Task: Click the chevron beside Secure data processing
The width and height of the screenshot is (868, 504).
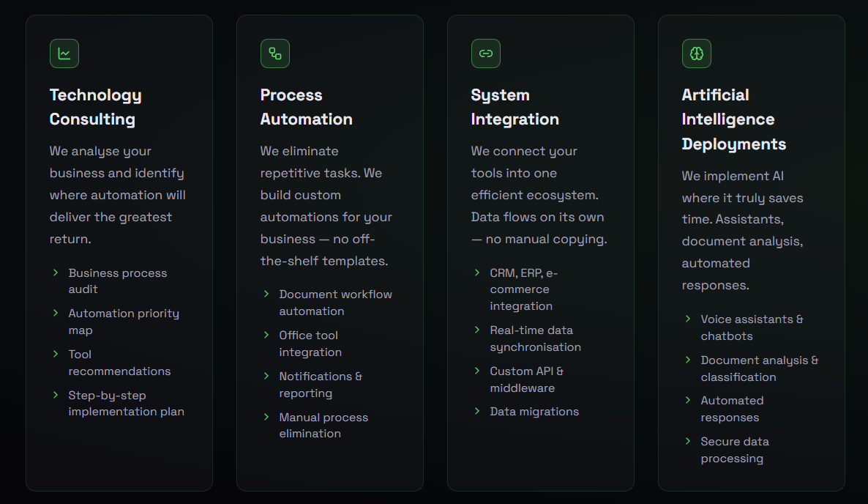Action: tap(688, 442)
